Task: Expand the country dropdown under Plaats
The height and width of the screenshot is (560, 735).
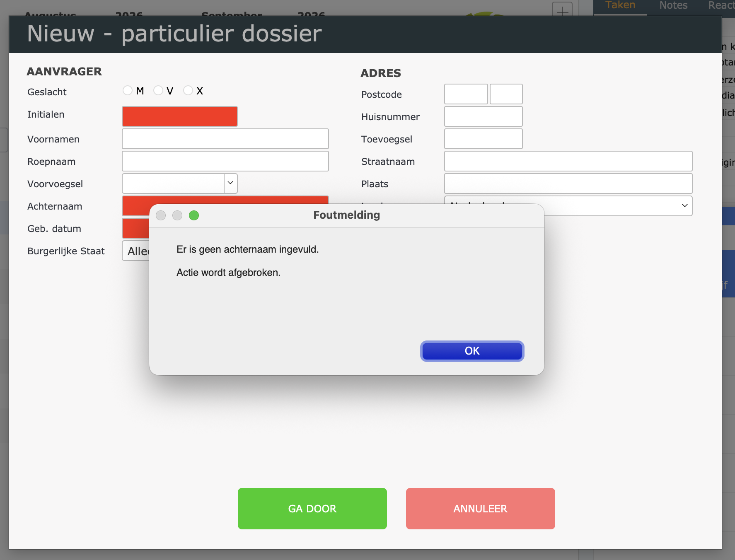Action: [684, 205]
